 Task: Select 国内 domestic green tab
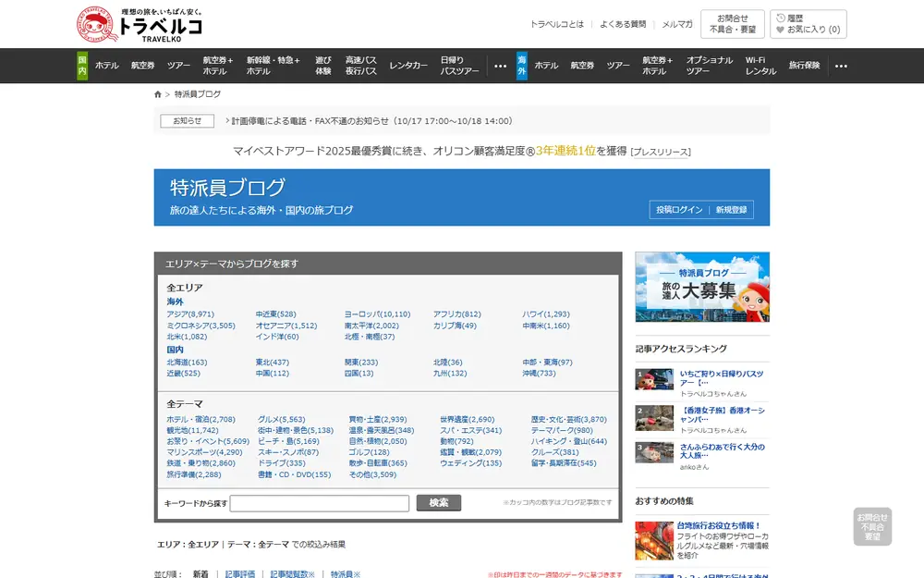[82, 66]
